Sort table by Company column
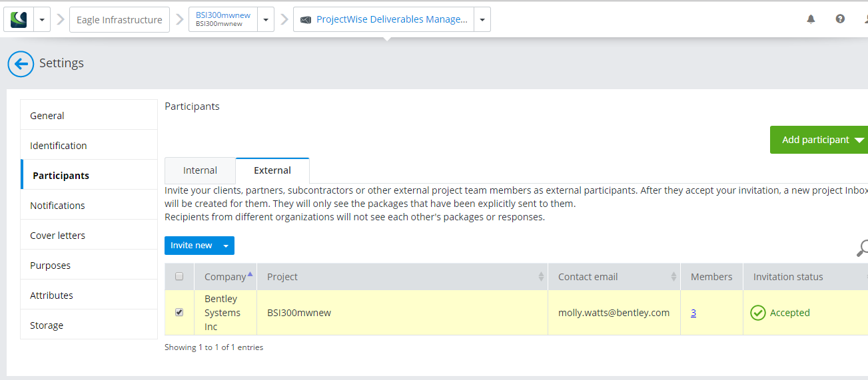 (x=225, y=277)
